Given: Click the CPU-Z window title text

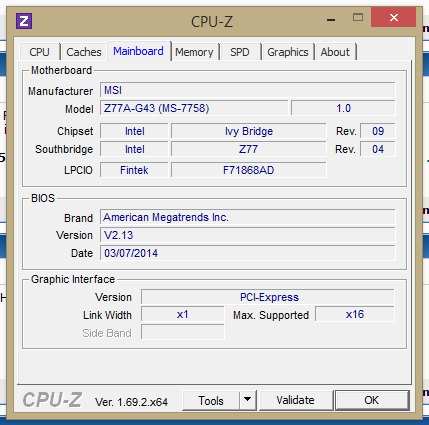Looking at the screenshot, I should (x=212, y=22).
